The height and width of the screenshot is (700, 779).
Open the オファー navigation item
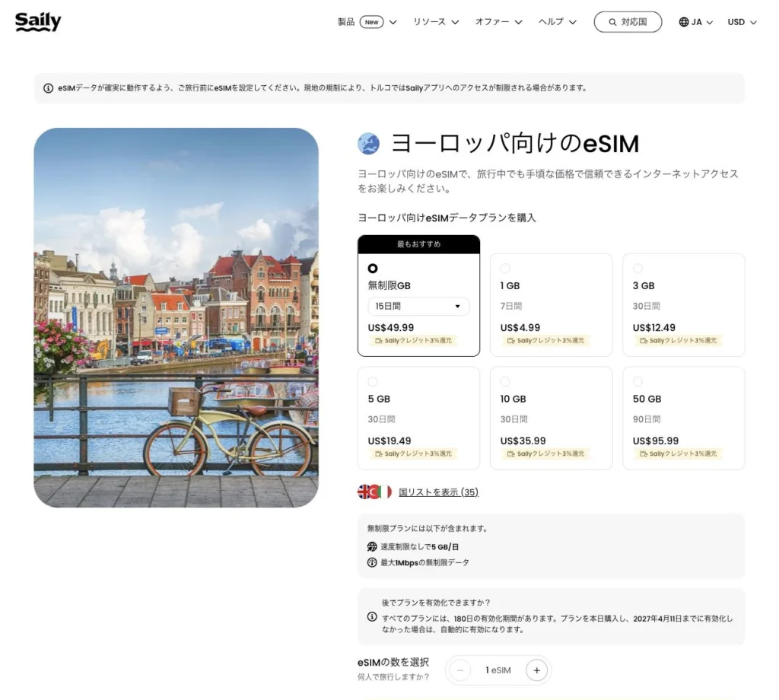(x=492, y=22)
